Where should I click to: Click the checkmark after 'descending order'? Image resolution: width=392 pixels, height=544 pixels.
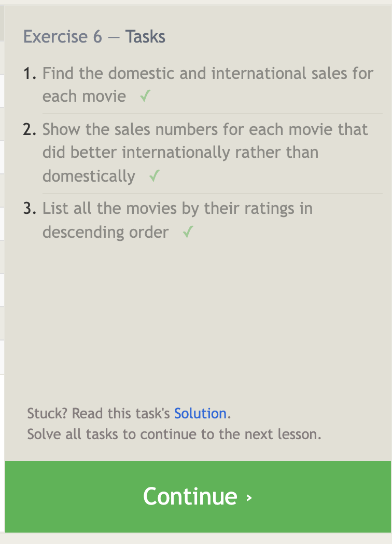(x=188, y=233)
